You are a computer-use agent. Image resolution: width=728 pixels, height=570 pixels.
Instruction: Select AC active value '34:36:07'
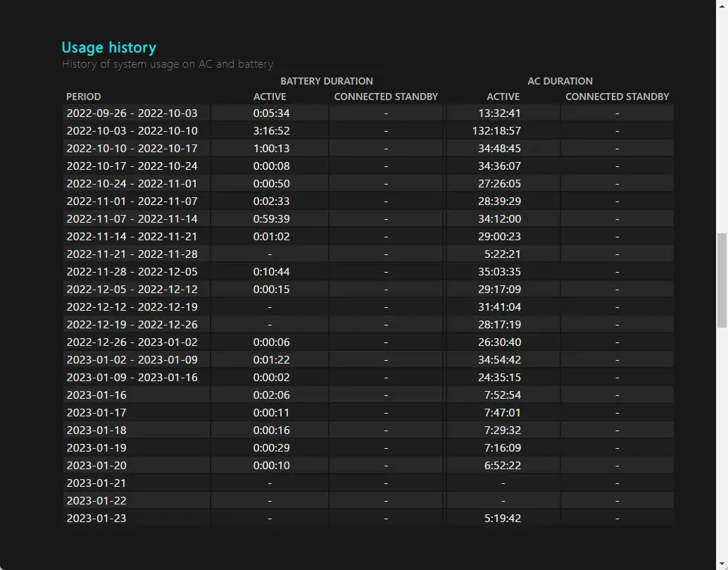[x=500, y=166]
